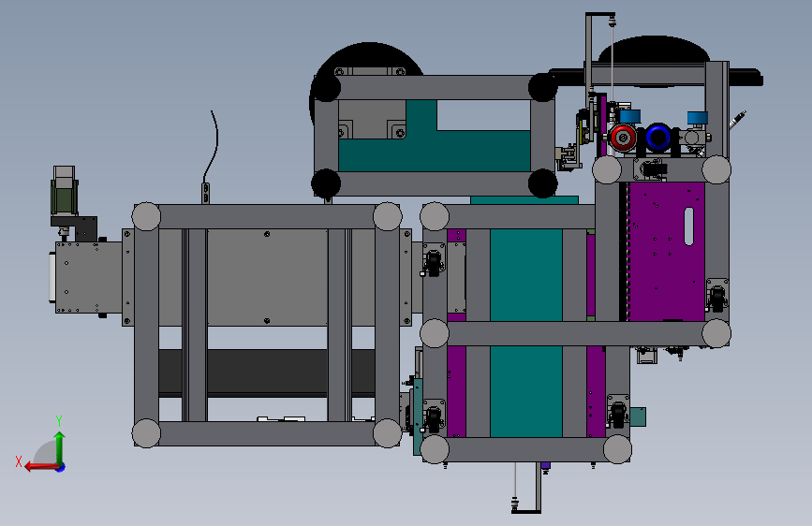Click the blue origin ball of the triad

61,467
